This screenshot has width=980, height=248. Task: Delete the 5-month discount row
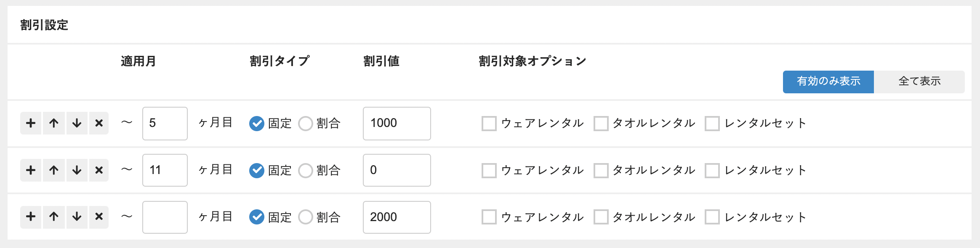click(99, 123)
